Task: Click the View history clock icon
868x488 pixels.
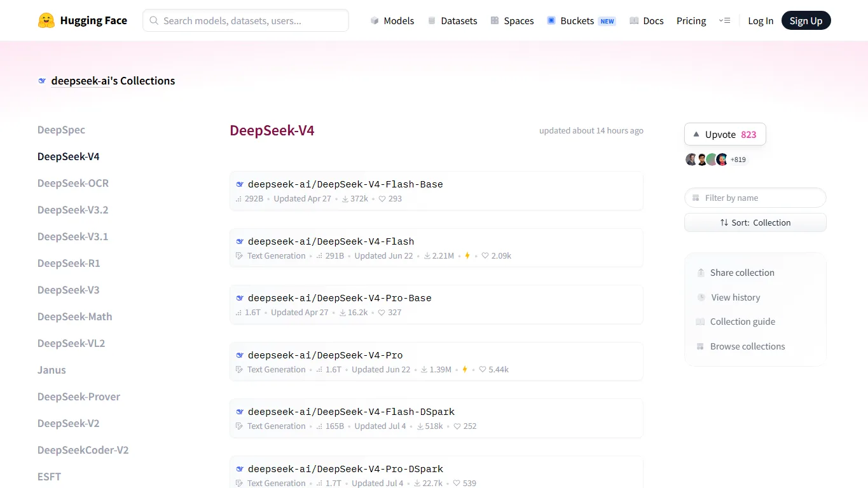Action: tap(701, 297)
